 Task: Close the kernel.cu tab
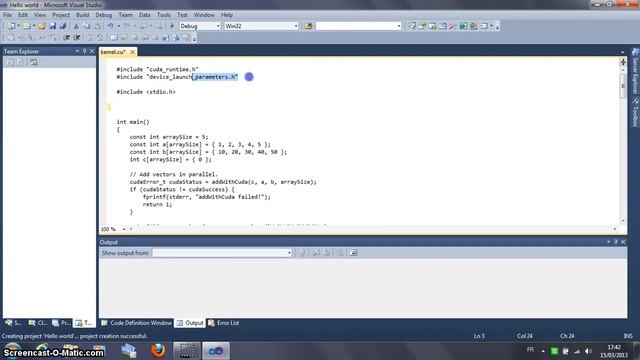click(x=133, y=52)
